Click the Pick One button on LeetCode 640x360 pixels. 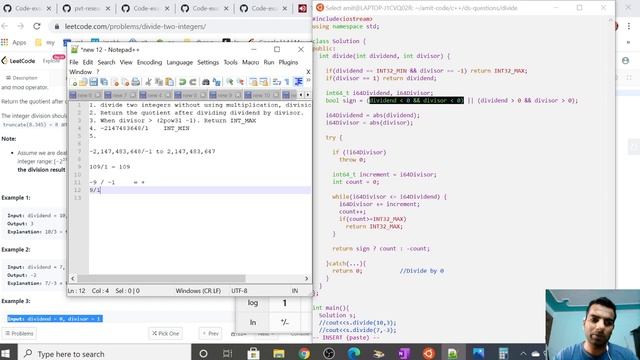pos(166,333)
